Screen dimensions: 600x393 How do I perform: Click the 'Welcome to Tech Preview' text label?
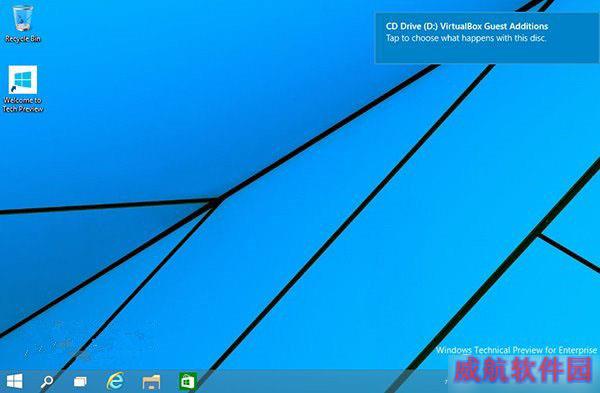[23, 104]
